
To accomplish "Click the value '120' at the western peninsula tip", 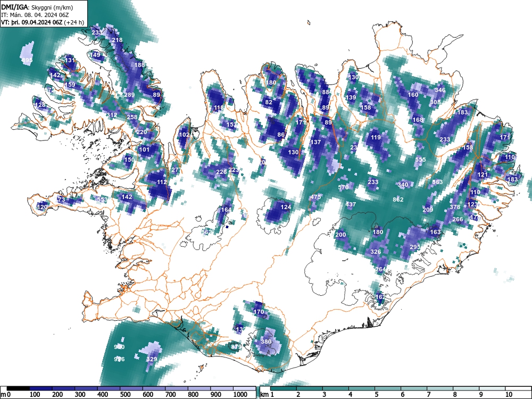I will coord(42,207).
